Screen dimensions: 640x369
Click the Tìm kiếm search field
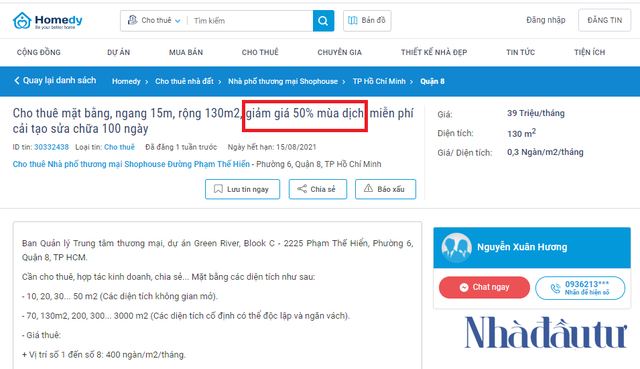(251, 21)
